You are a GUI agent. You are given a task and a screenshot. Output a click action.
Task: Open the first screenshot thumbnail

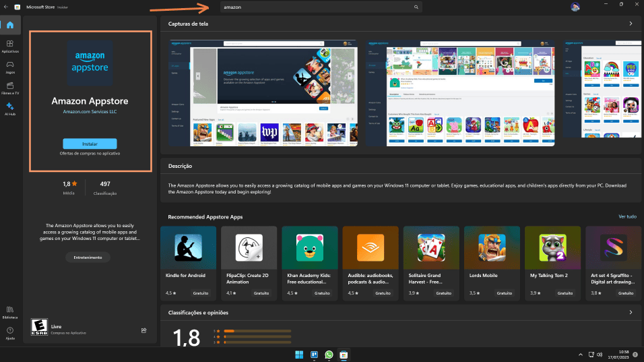click(263, 93)
